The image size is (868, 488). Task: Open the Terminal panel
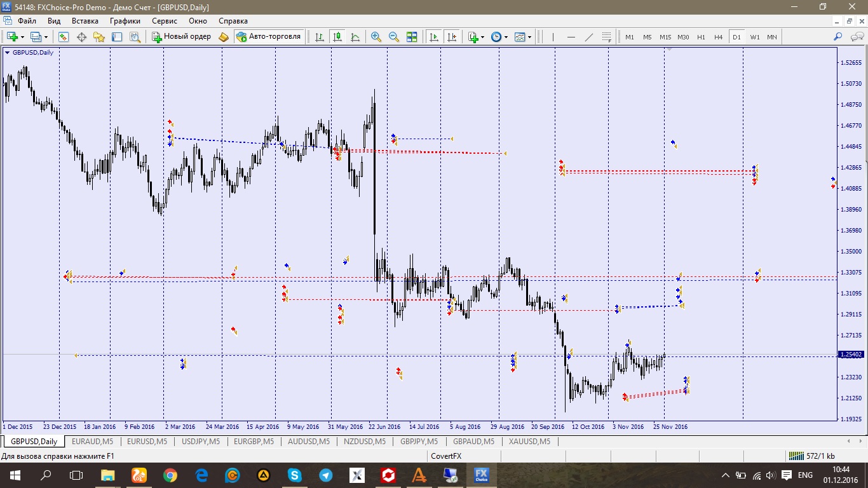point(117,37)
